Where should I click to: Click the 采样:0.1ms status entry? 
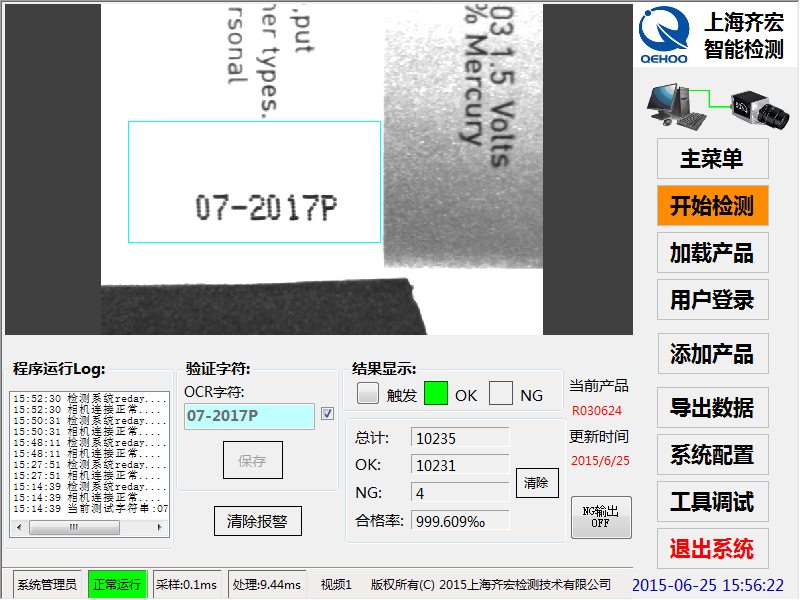coord(187,584)
